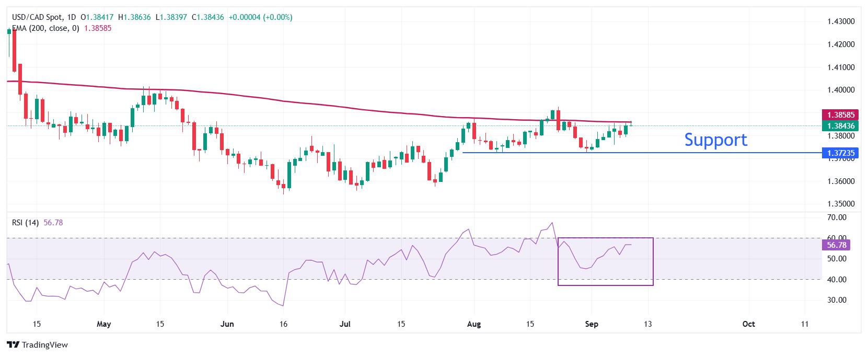Click the Aug label on time axis
The image size is (868, 356).
473,324
